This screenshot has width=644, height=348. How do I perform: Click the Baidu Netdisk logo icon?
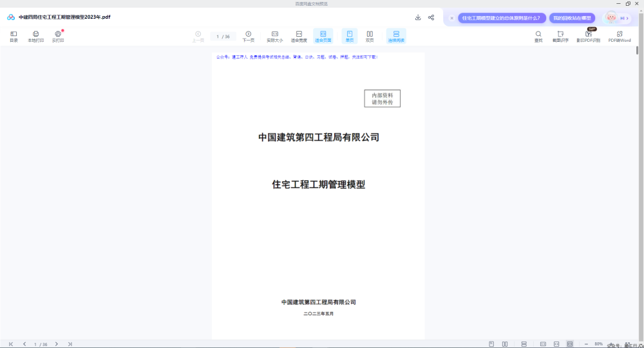point(11,17)
